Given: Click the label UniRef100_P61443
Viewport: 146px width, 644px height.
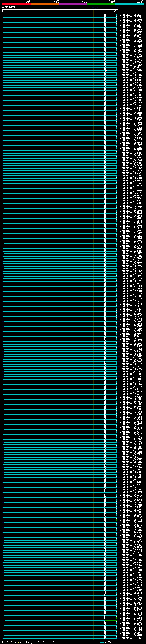Looking at the screenshot, I should [x=131, y=319].
